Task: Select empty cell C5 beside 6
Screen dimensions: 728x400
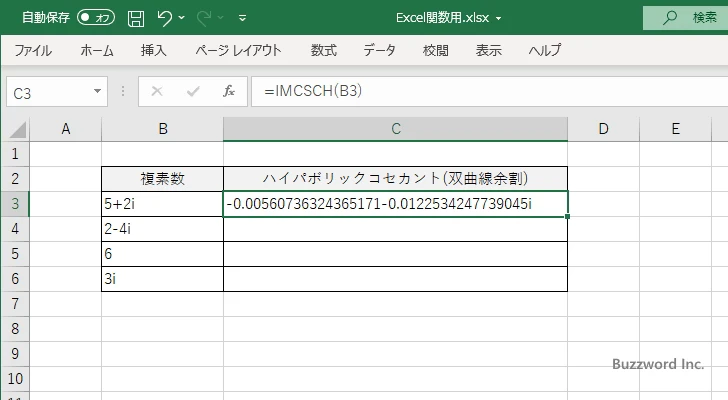Action: (396, 254)
